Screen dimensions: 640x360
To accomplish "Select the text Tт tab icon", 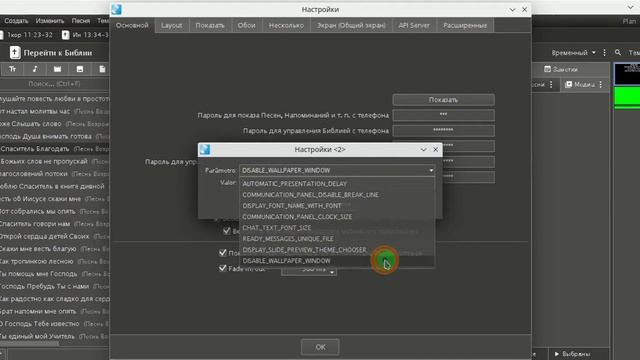I will tap(13, 69).
